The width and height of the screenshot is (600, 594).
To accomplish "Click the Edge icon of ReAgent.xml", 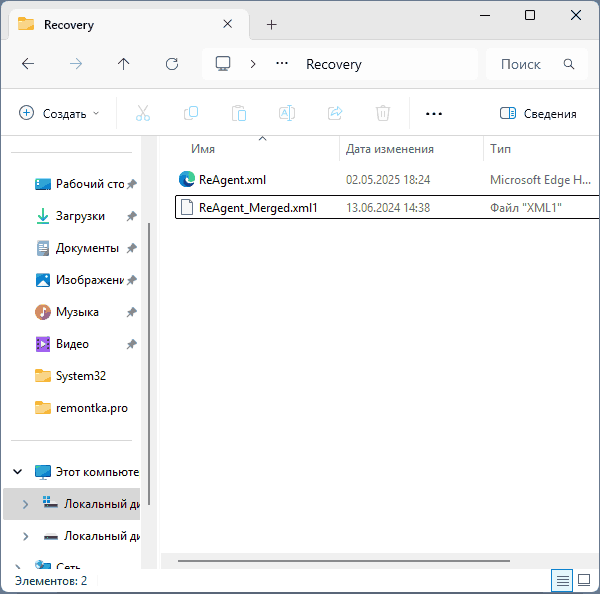I will (187, 179).
